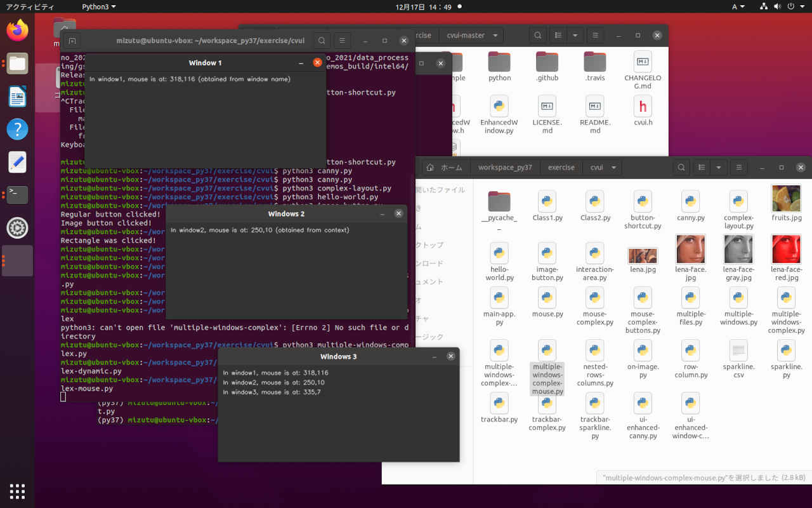Open cvui-master window hamburger menu

pyautogui.click(x=594, y=36)
